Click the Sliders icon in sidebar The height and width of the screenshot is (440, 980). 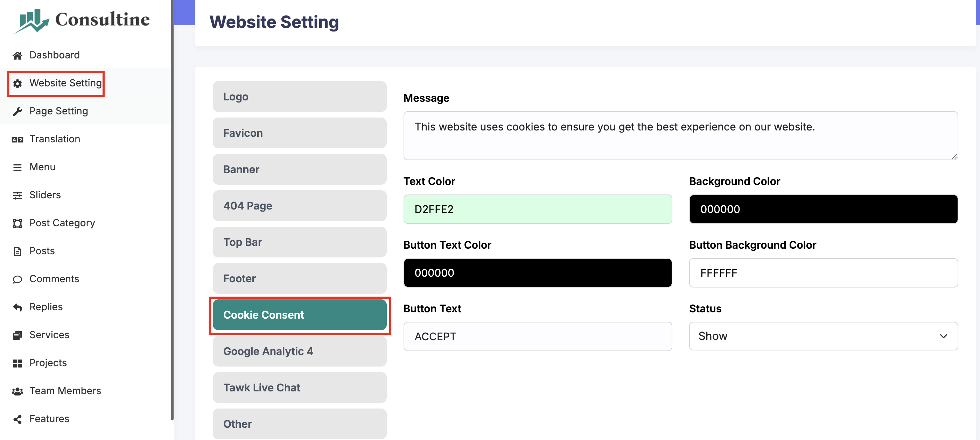(x=17, y=195)
